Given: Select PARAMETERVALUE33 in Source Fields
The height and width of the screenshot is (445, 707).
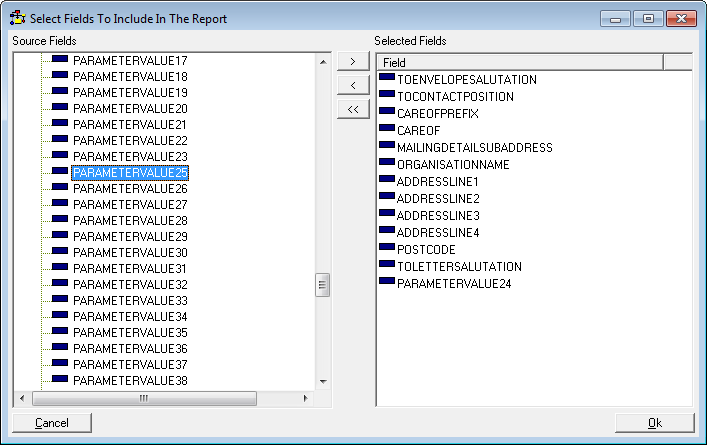Looking at the screenshot, I should point(130,301).
